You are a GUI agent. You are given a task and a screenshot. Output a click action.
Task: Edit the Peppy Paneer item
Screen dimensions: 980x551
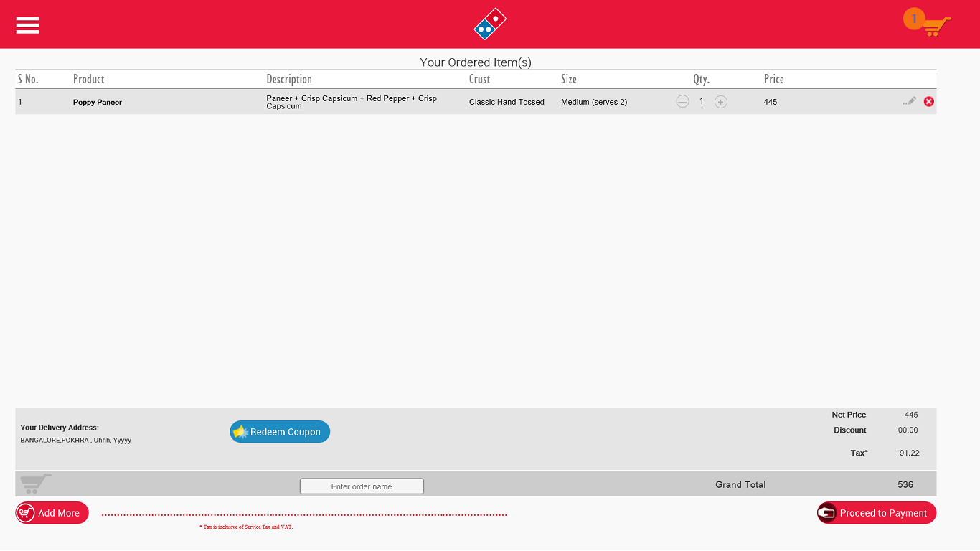coord(910,101)
